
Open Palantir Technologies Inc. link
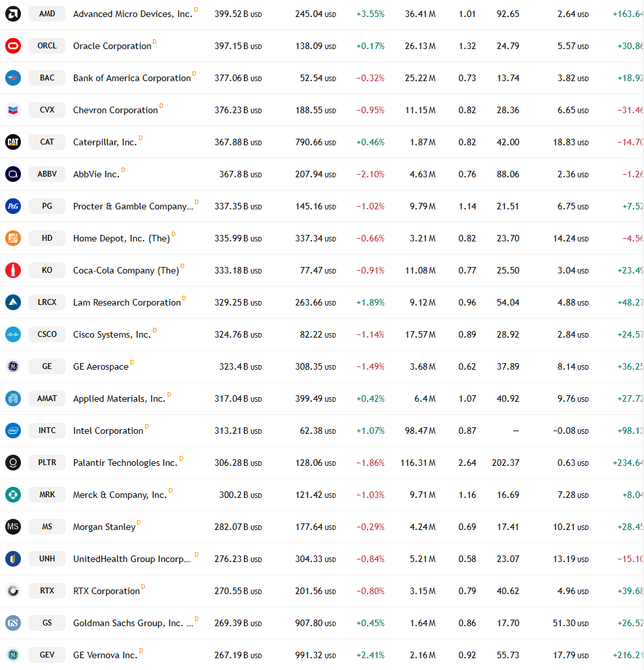125,463
